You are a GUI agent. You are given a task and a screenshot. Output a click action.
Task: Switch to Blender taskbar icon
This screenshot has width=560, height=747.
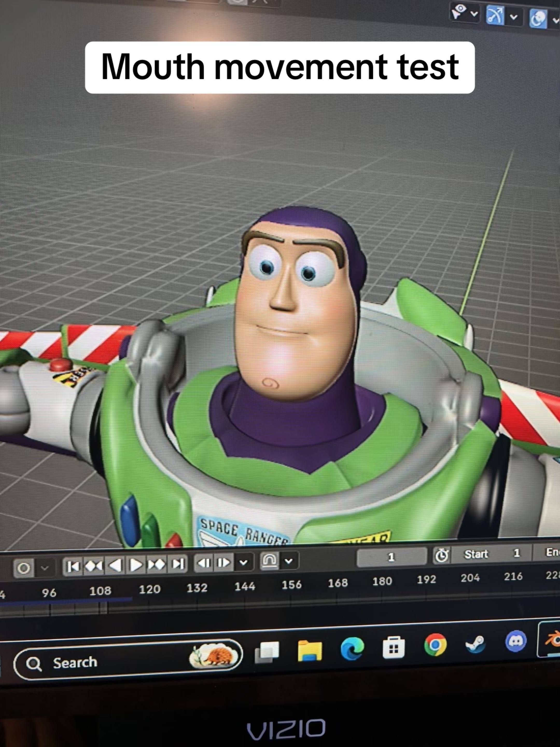coord(552,639)
